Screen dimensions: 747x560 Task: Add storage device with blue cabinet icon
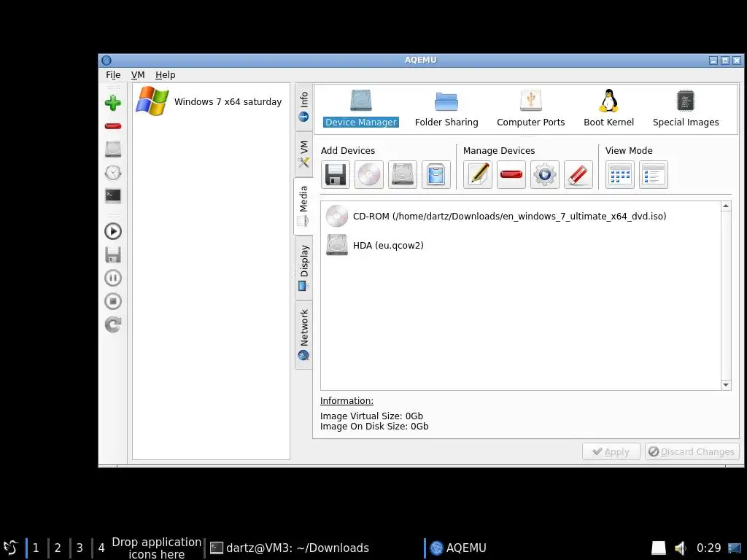click(436, 175)
